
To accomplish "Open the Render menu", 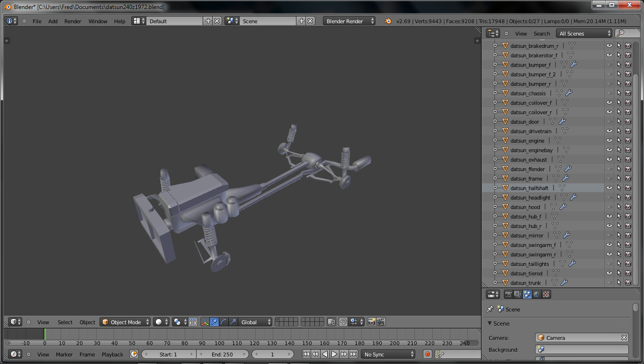I will [72, 21].
